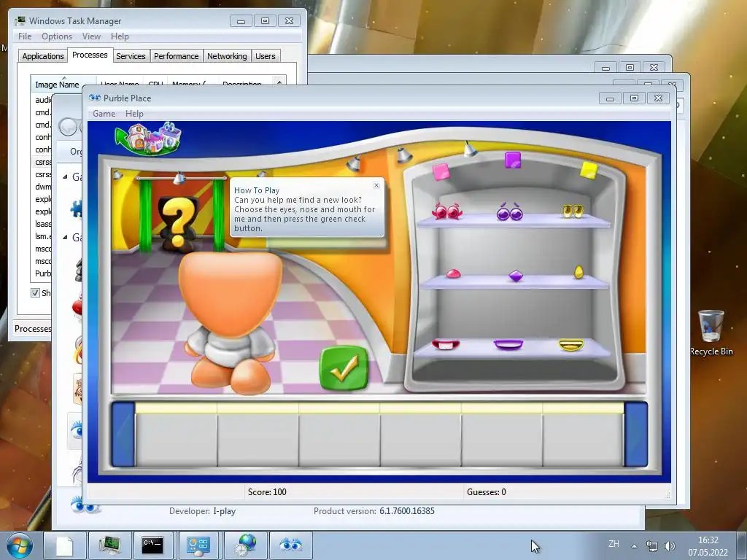
Task: Click the yellow color swatch above shelf
Action: click(x=589, y=170)
